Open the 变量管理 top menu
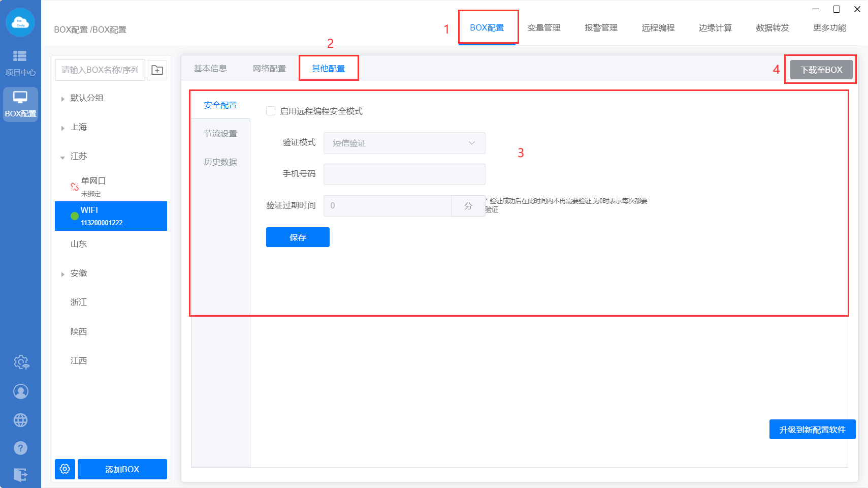 [x=543, y=28]
